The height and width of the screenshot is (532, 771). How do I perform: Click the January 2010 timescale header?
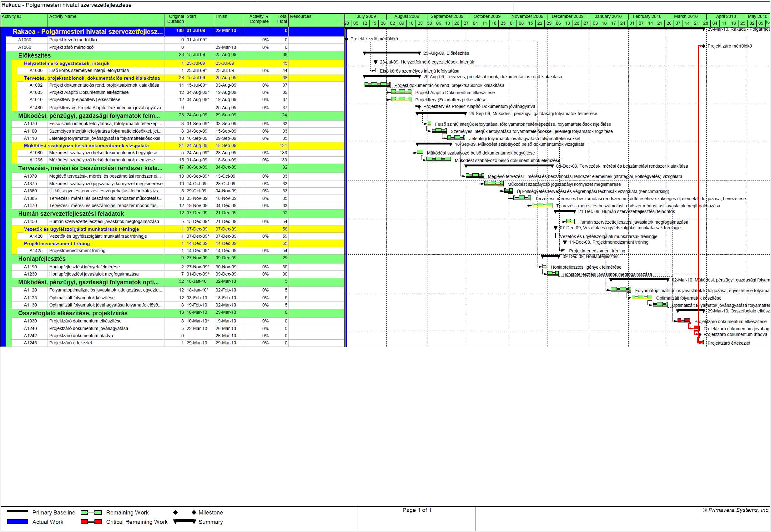point(608,16)
